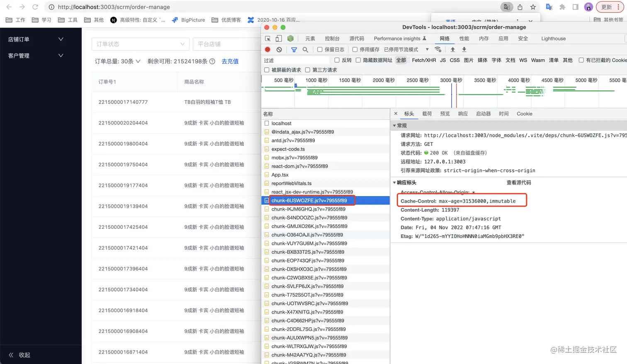The height and width of the screenshot is (364, 627).
Task: Collapse the sidebar with 收起
Action: pos(19,355)
